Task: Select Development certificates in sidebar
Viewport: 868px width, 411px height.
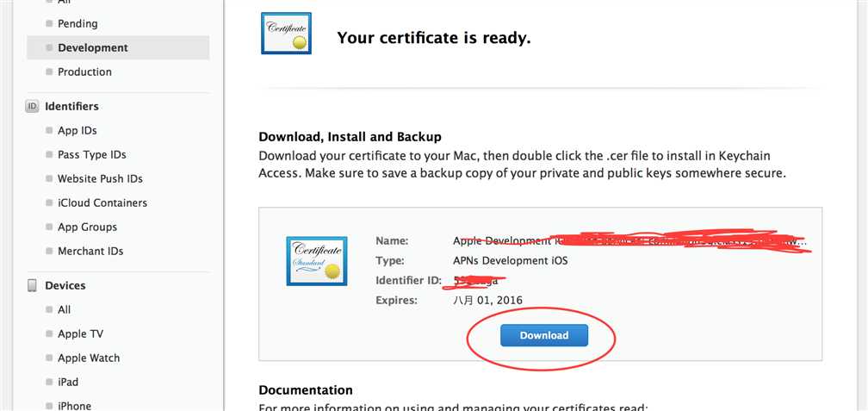Action: pos(93,47)
